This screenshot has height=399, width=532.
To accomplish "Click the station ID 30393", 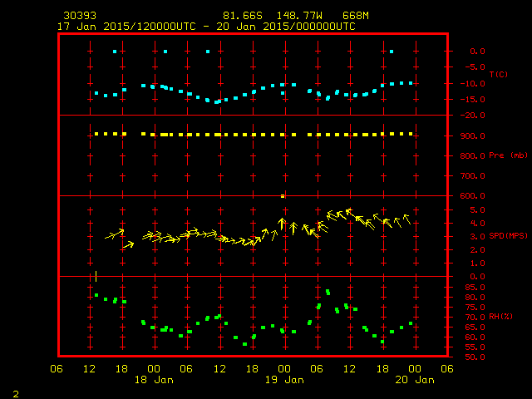I will click(x=80, y=16).
